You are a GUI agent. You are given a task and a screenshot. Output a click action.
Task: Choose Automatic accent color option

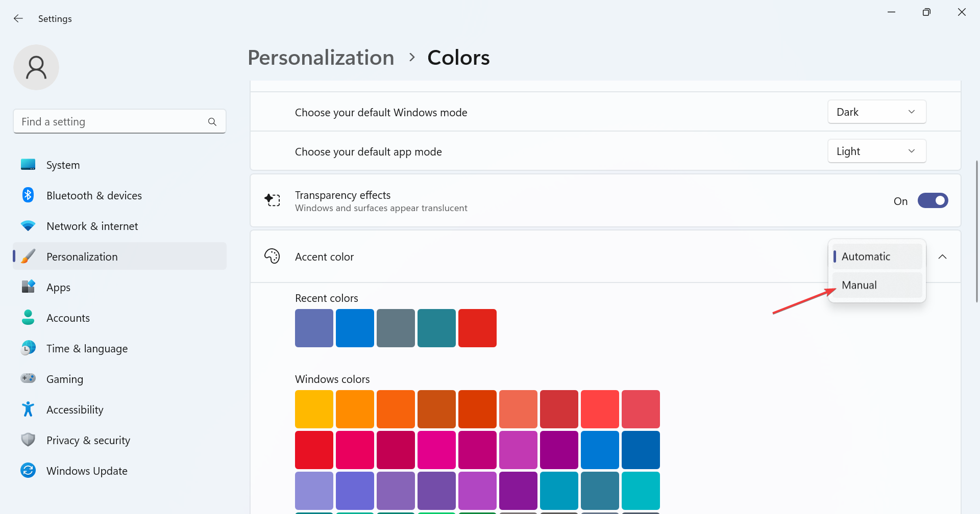pyautogui.click(x=877, y=256)
